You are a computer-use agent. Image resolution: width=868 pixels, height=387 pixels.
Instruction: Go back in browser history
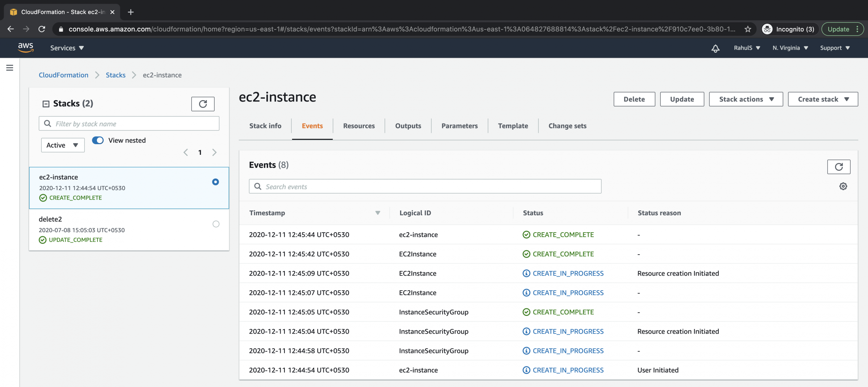pos(11,29)
